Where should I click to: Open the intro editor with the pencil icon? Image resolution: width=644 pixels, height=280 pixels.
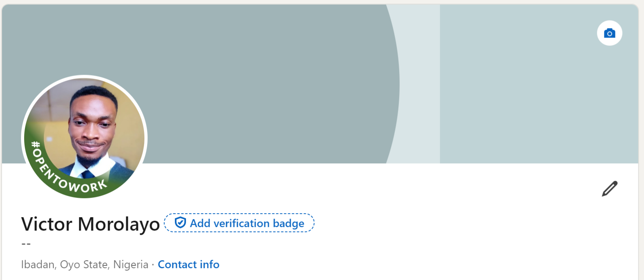pos(610,189)
